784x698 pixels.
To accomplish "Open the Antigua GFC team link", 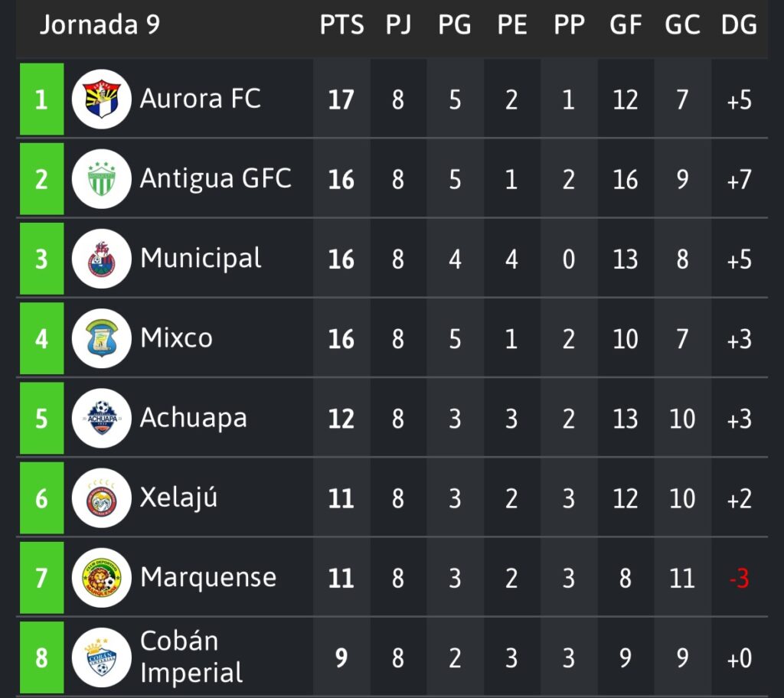I will 215,178.
